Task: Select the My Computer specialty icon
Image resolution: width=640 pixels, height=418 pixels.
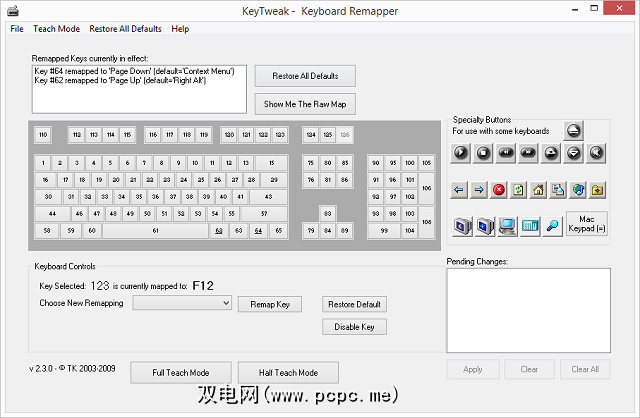Action: [x=507, y=225]
